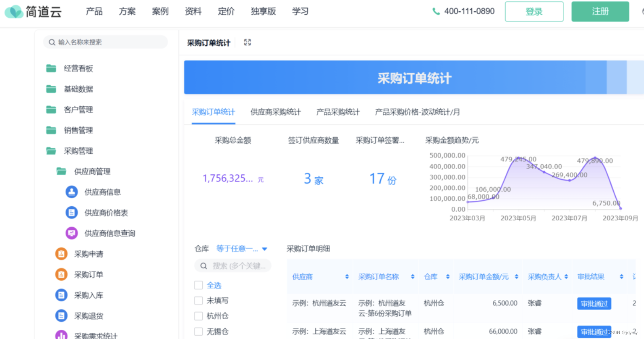This screenshot has width=644, height=339.
Task: Switch to the 供应商采购统计 tab
Action: click(x=275, y=112)
